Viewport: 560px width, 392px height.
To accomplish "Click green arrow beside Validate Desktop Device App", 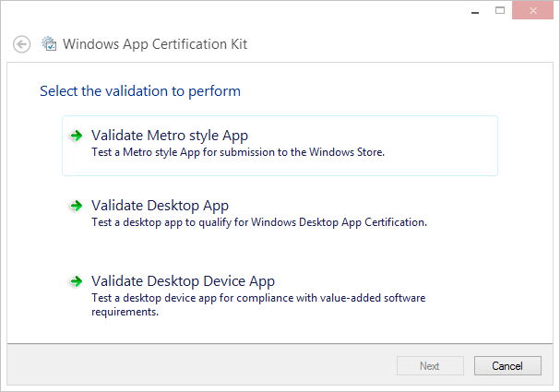I will (x=76, y=281).
